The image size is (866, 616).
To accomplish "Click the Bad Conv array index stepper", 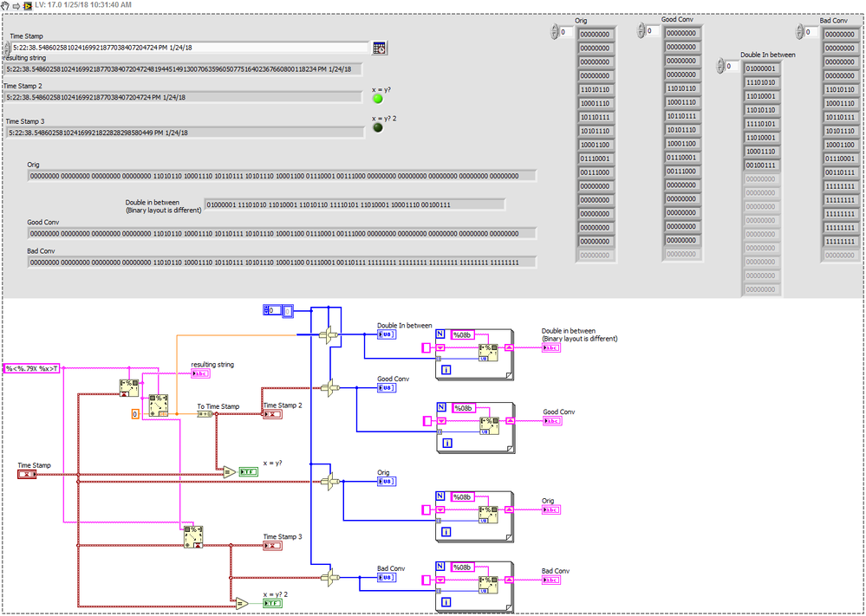I will coord(800,32).
